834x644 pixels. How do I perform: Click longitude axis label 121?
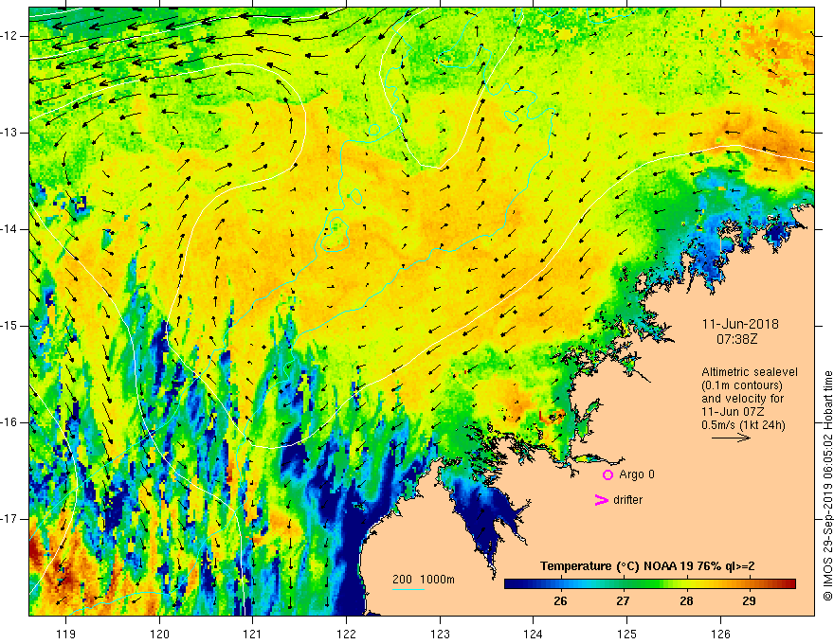(x=253, y=634)
